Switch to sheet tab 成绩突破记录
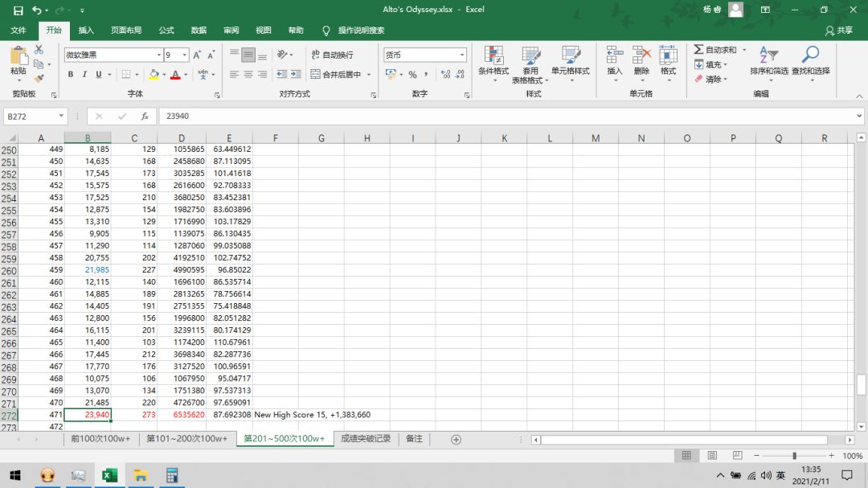The width and height of the screenshot is (868, 488). [366, 439]
